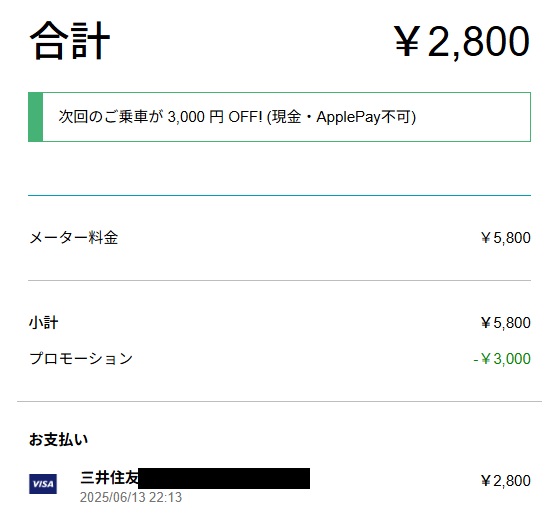Viewport: 551px width, 530px height.
Task: Click the ¥2,800 total amount at top
Action: pyautogui.click(x=461, y=41)
